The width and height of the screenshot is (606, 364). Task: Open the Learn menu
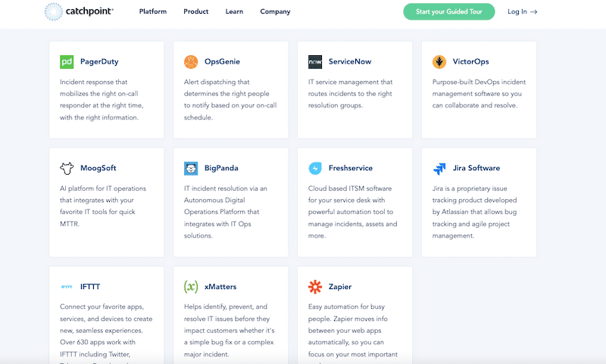(x=234, y=11)
